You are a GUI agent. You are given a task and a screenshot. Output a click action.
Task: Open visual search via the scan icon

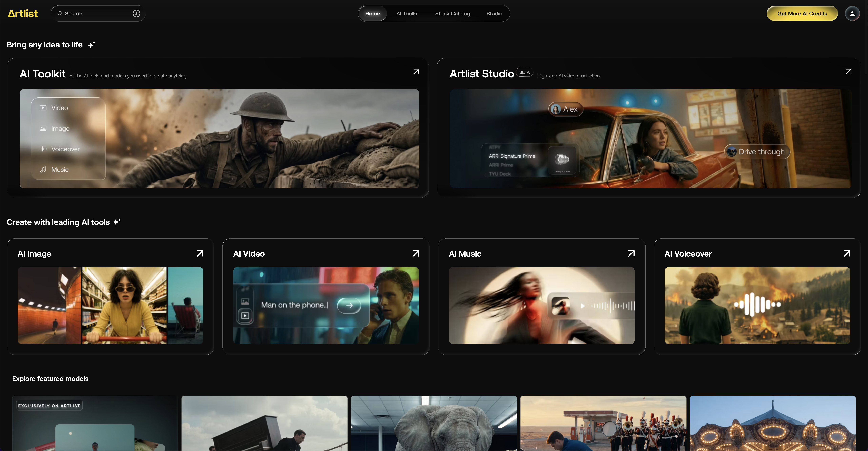pyautogui.click(x=136, y=14)
